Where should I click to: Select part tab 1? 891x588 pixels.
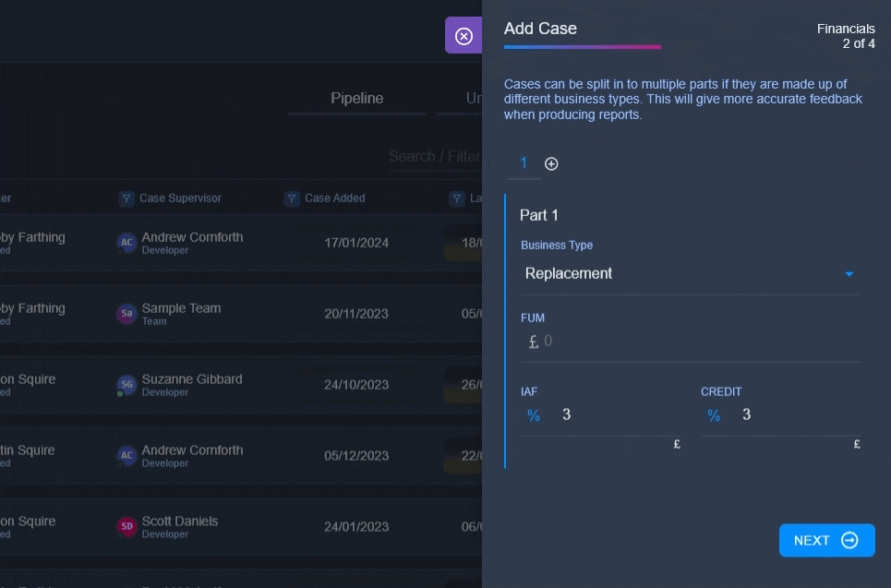[524, 163]
